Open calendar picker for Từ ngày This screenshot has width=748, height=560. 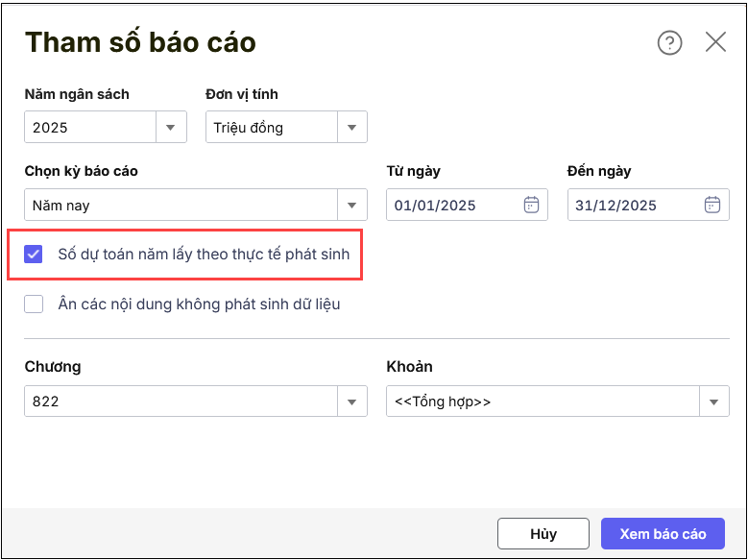(x=531, y=205)
